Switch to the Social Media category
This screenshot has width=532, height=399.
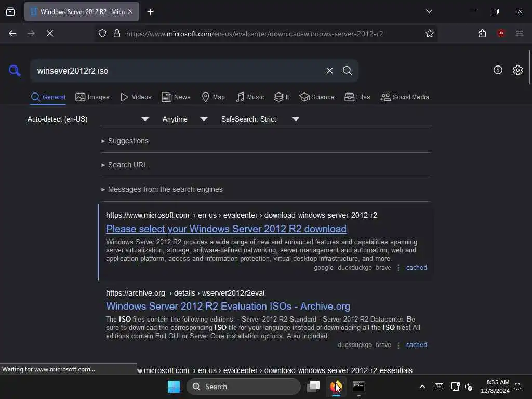(x=405, y=97)
